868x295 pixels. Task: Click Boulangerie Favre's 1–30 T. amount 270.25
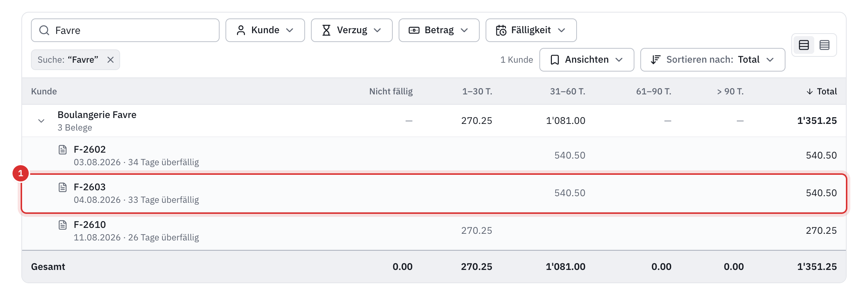click(477, 121)
